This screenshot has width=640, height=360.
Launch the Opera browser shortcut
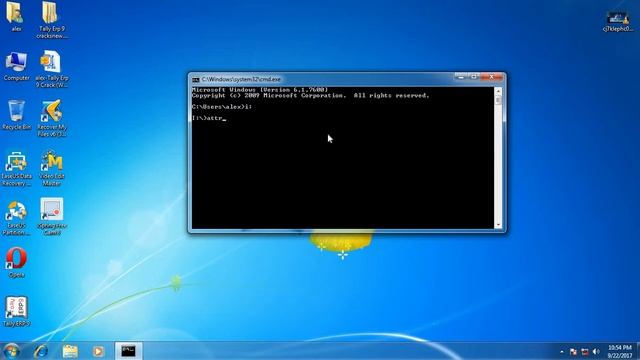tap(16, 262)
